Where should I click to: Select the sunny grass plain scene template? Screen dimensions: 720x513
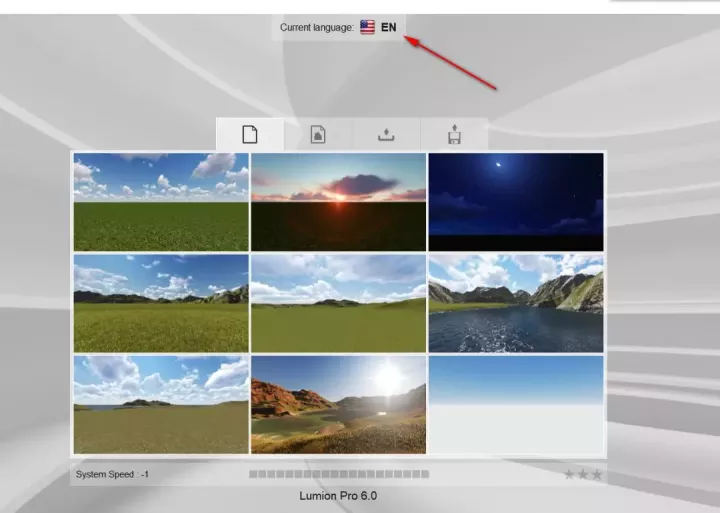(161, 202)
